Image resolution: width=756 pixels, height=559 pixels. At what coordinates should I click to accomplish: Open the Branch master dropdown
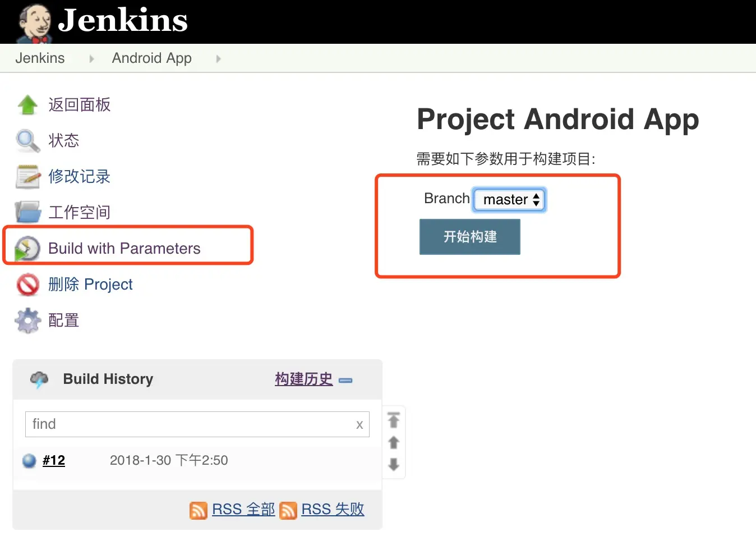(510, 200)
